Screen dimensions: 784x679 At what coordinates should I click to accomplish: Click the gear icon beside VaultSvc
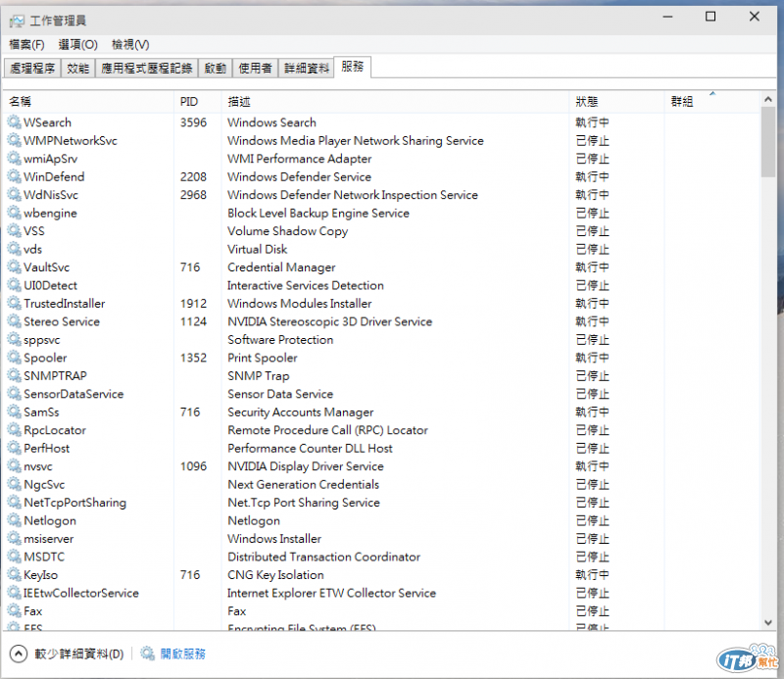point(14,267)
